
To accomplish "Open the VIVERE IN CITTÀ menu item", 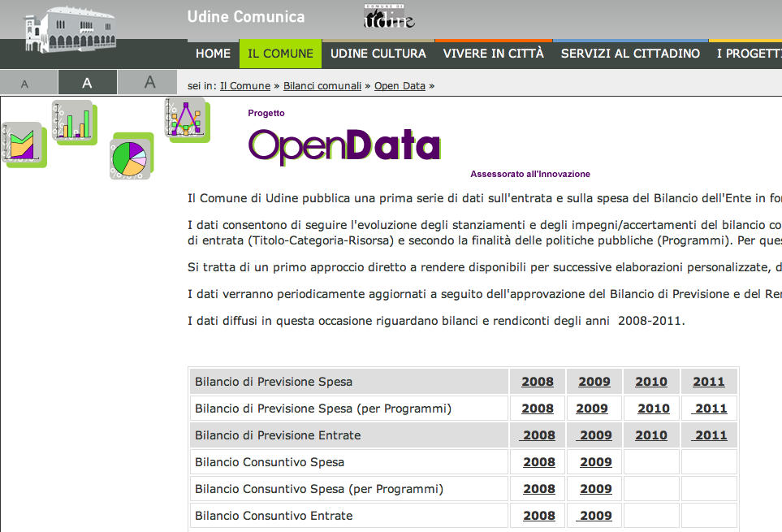I will pos(493,54).
